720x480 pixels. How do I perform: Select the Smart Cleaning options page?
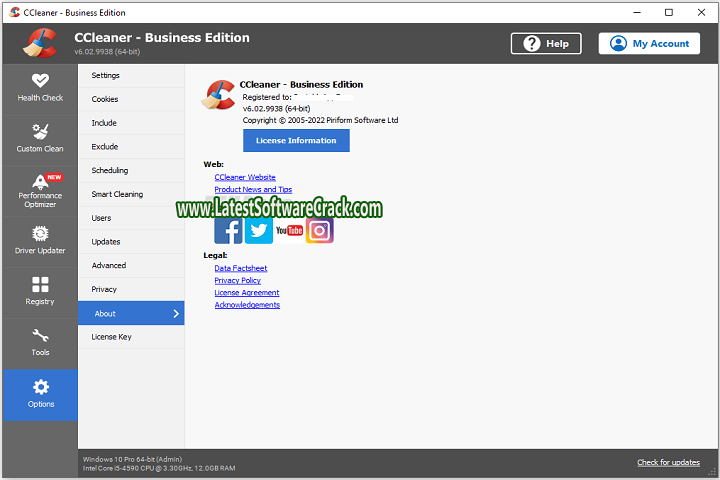131,194
